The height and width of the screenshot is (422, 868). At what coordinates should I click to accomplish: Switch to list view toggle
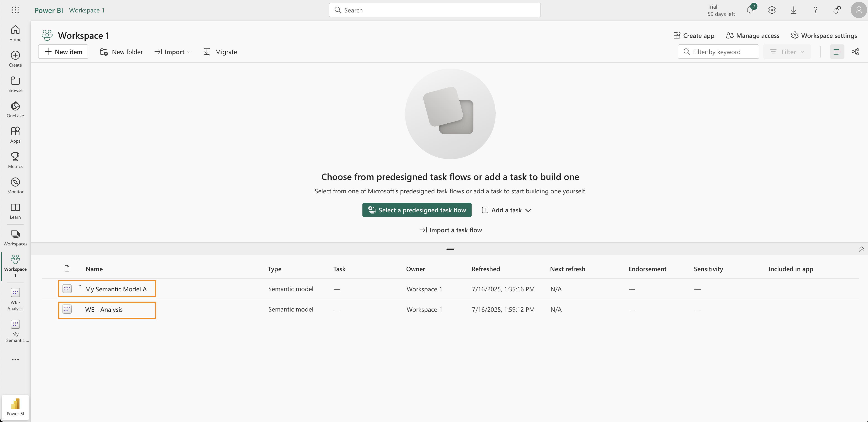pyautogui.click(x=837, y=52)
